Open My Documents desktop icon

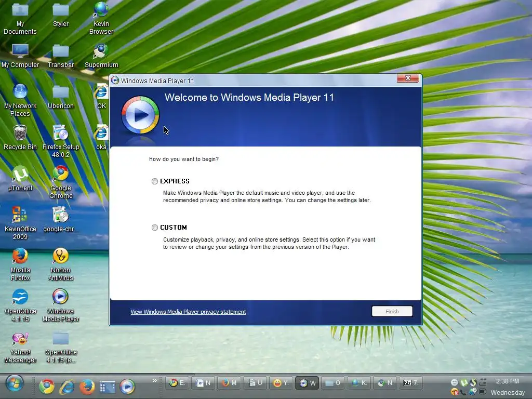20,18
